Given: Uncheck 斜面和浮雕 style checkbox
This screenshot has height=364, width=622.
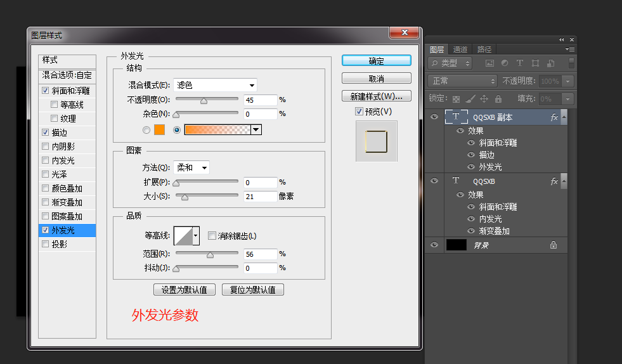Looking at the screenshot, I should pos(45,91).
